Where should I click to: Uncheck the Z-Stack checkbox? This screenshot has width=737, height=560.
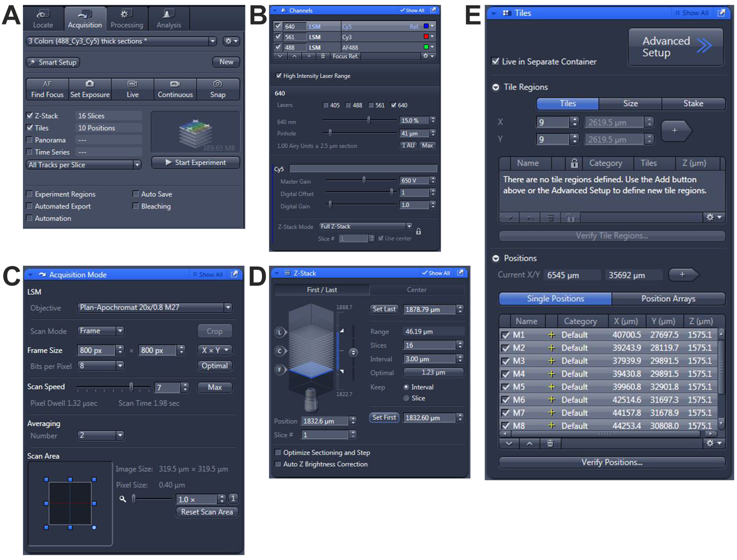point(30,116)
